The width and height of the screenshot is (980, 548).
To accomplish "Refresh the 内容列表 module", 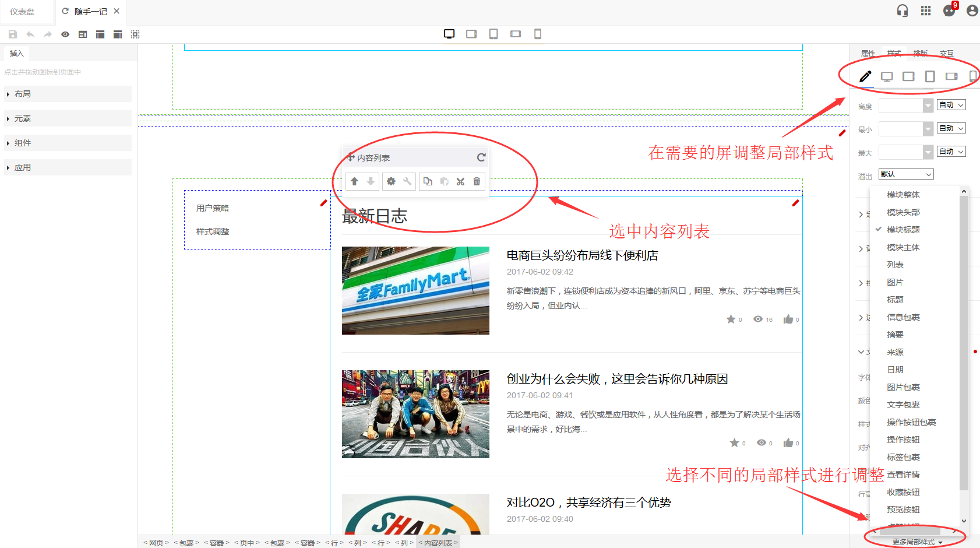I will (x=481, y=157).
